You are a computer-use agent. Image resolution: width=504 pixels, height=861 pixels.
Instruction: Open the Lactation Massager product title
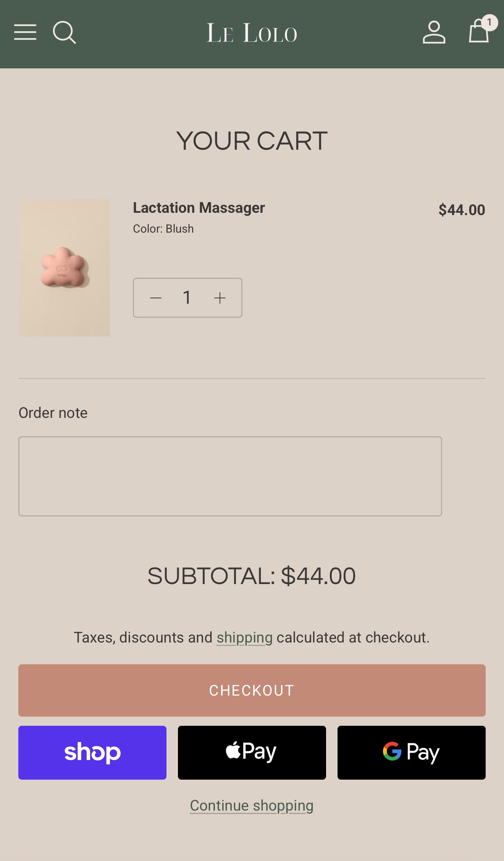(199, 208)
